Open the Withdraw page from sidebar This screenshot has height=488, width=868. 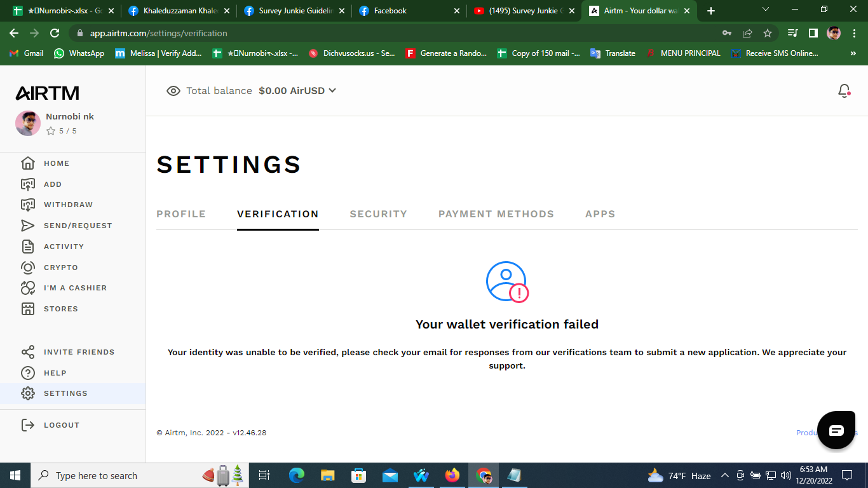tap(68, 205)
